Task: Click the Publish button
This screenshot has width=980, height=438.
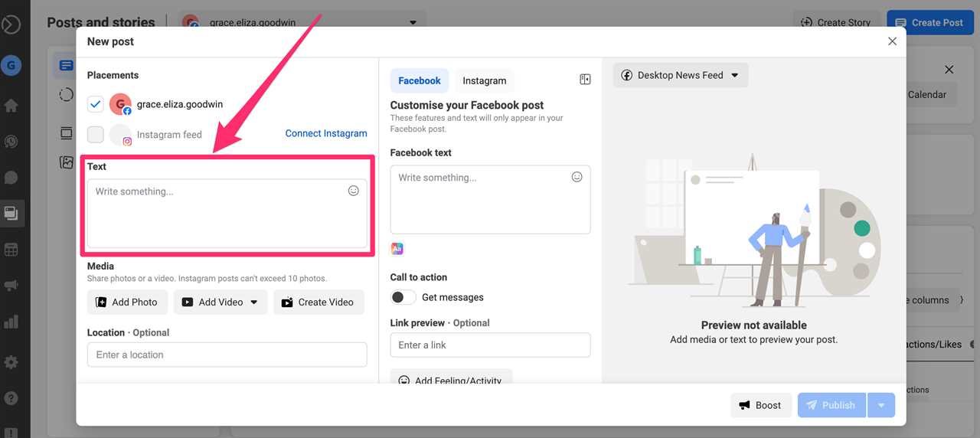Action: [x=831, y=405]
